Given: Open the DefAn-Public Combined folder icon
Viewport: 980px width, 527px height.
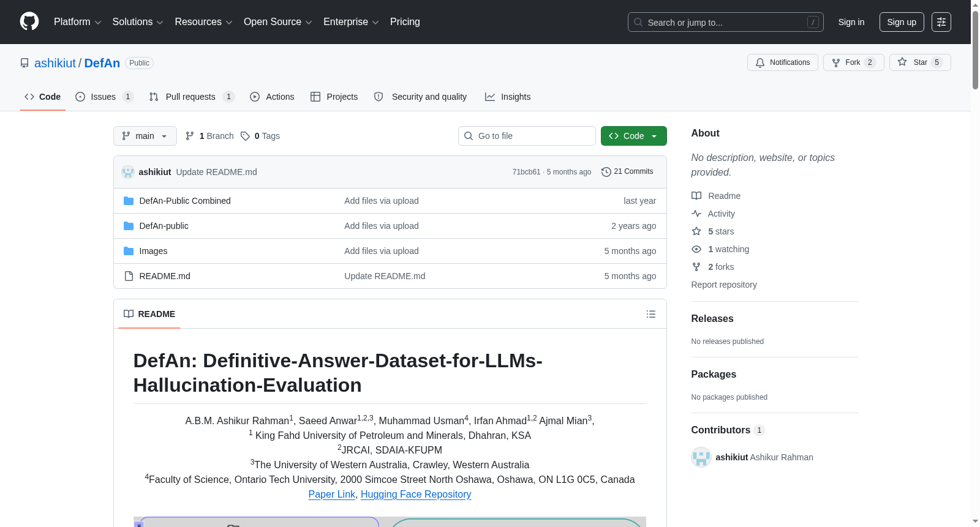Looking at the screenshot, I should (129, 201).
